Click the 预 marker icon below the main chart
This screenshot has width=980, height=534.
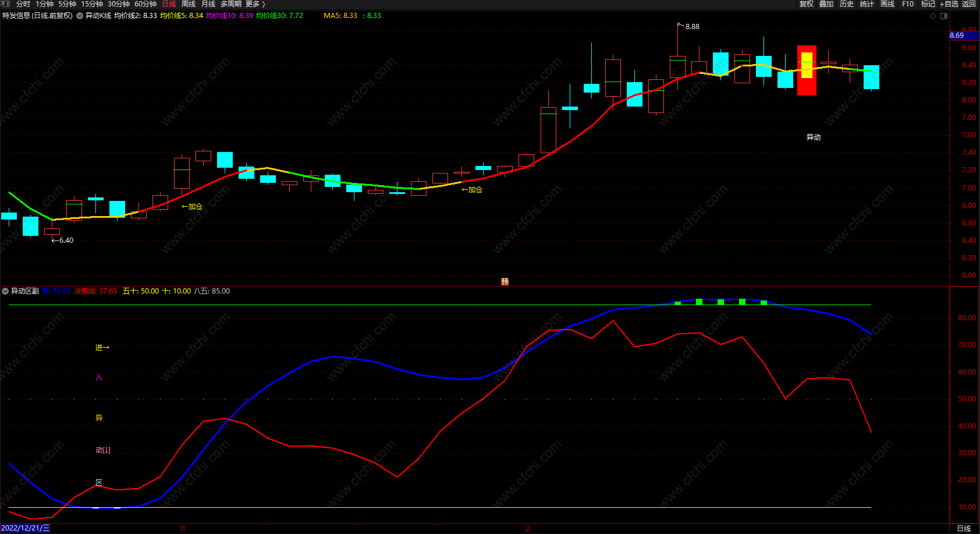click(x=505, y=281)
